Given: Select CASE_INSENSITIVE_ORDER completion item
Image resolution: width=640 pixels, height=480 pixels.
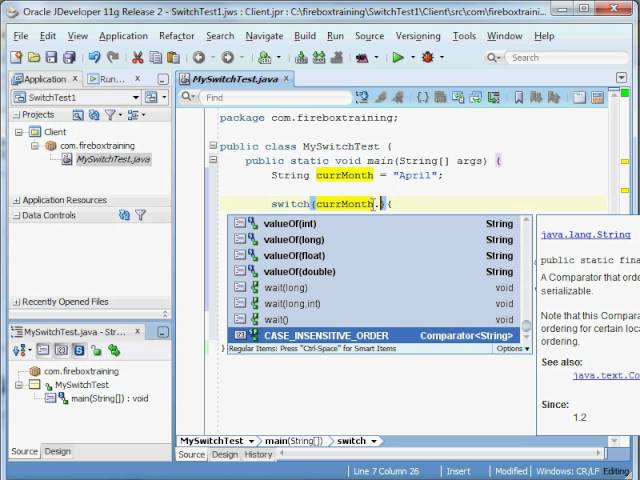Looking at the screenshot, I should tap(374, 336).
